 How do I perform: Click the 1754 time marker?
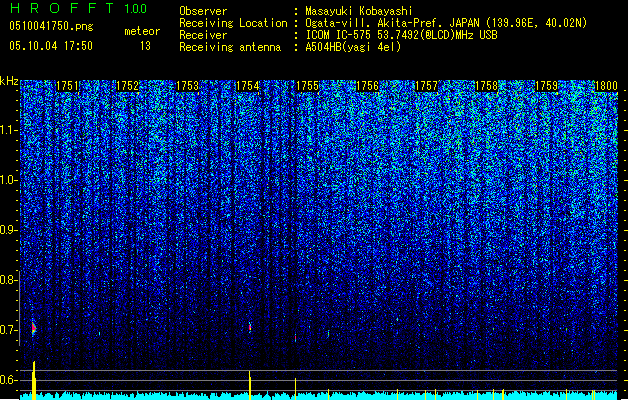point(248,86)
